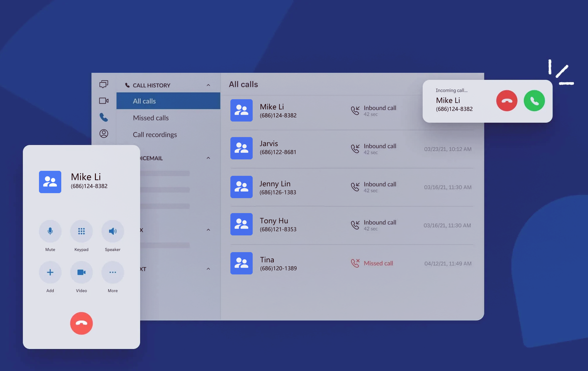Turn on Video for the call
Image resolution: width=588 pixels, height=371 pixels.
click(81, 272)
